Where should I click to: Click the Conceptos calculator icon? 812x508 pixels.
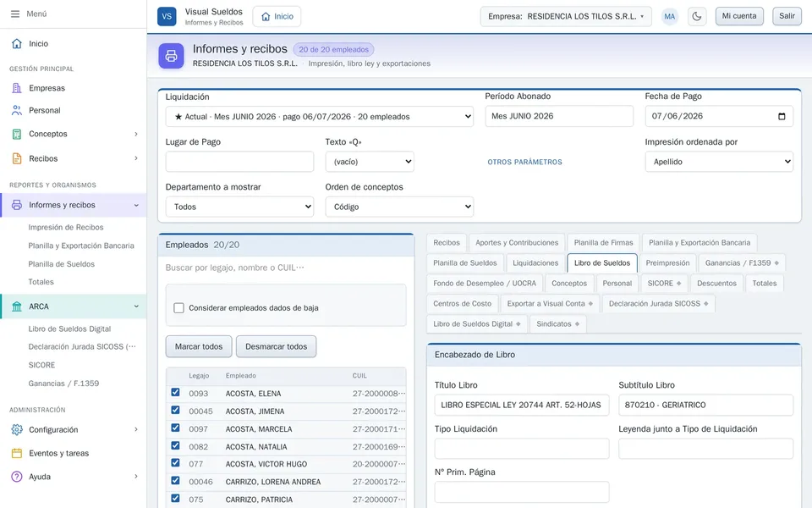pyautogui.click(x=17, y=134)
